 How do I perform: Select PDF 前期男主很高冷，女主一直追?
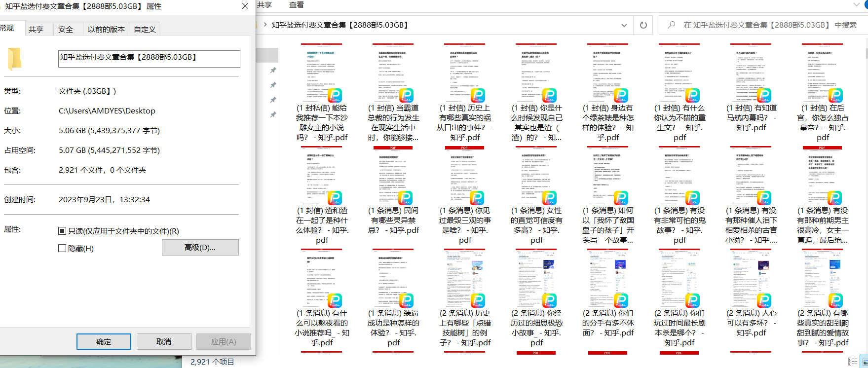point(823,195)
